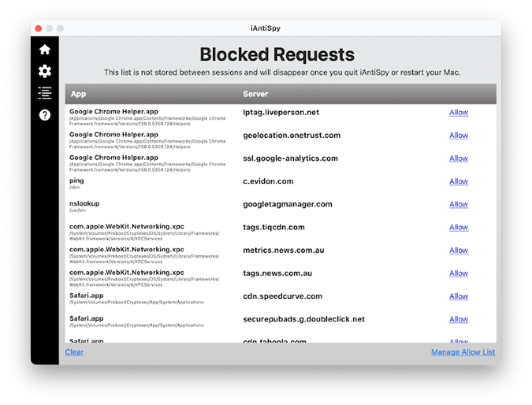Open the Settings gear icon
The image size is (532, 405).
(x=45, y=71)
